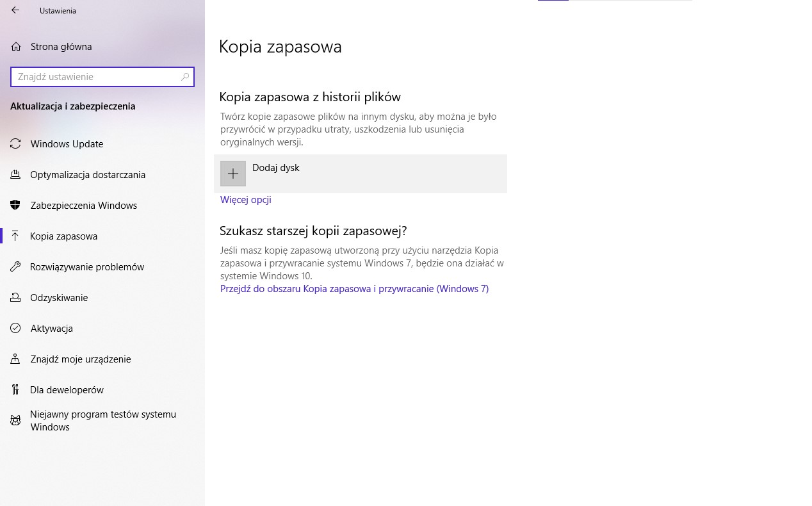Select Kopia zapasowa in the navigation list
The image size is (812, 506).
click(65, 236)
